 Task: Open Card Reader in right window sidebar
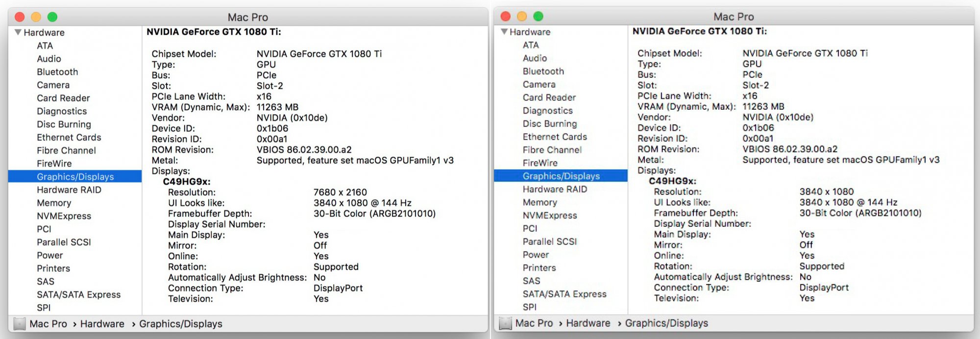point(549,97)
